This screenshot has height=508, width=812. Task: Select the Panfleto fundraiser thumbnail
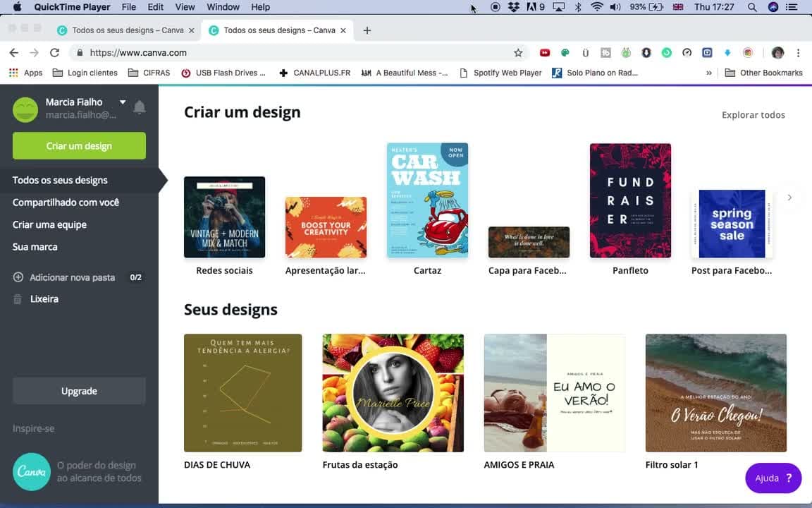pos(630,200)
